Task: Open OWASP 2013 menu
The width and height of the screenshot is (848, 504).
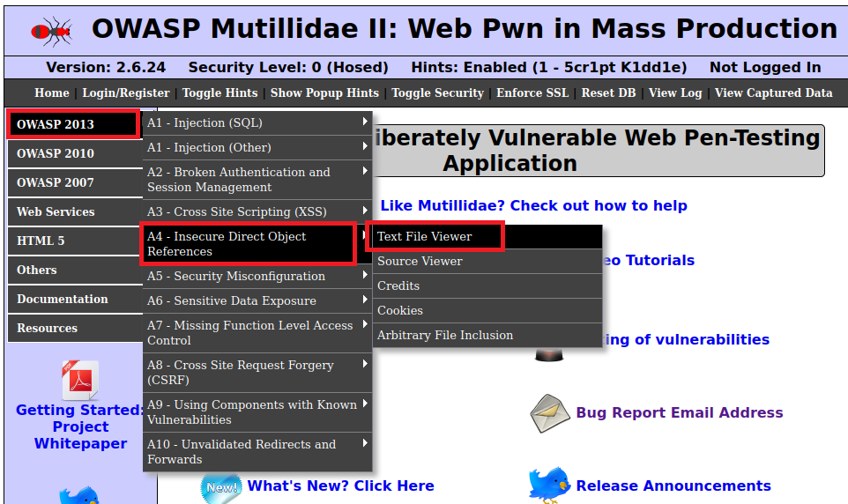Action: 74,124
